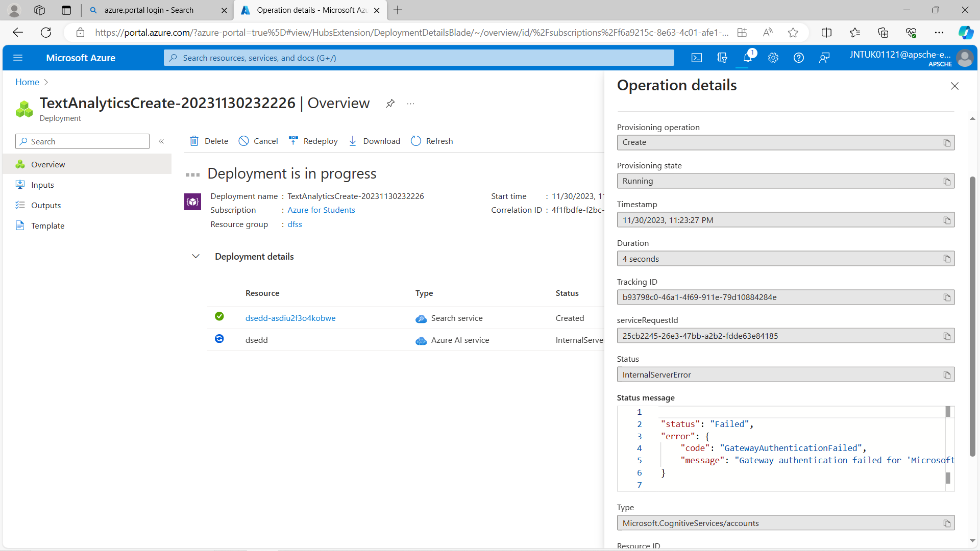
Task: Delete the deployment
Action: (209, 141)
